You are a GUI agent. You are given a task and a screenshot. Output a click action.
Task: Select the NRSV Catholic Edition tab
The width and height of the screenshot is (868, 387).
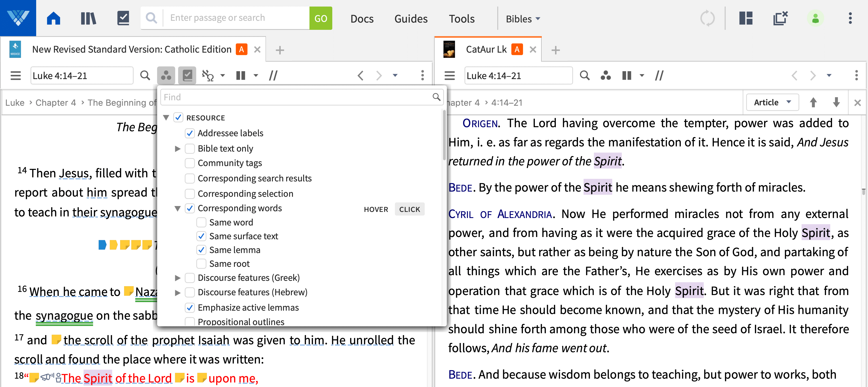pyautogui.click(x=131, y=49)
